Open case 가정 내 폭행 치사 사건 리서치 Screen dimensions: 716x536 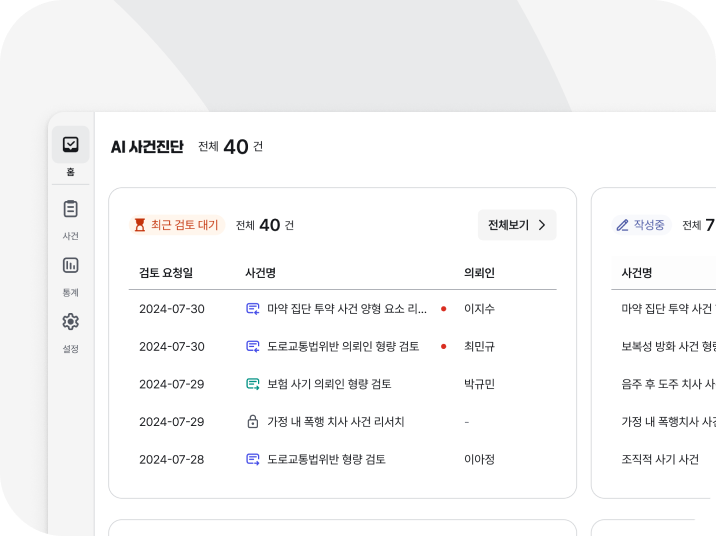(x=336, y=422)
